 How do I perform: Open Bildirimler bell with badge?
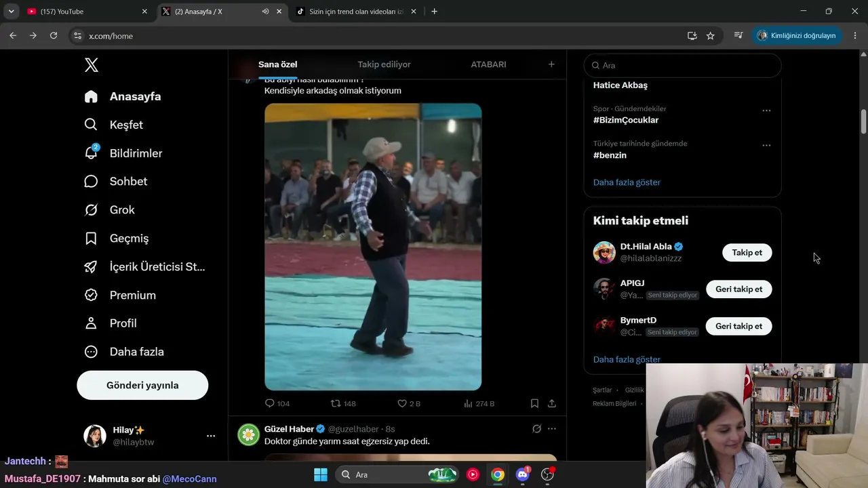pyautogui.click(x=92, y=152)
